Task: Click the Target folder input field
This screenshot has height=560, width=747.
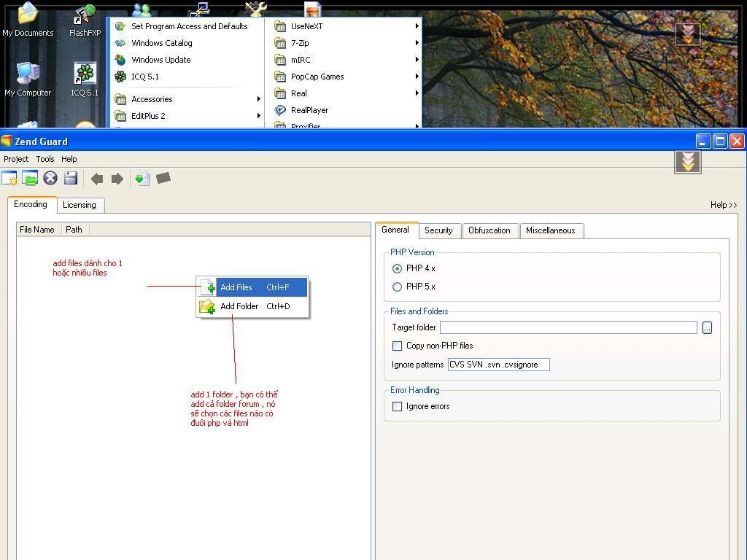Action: click(568, 327)
